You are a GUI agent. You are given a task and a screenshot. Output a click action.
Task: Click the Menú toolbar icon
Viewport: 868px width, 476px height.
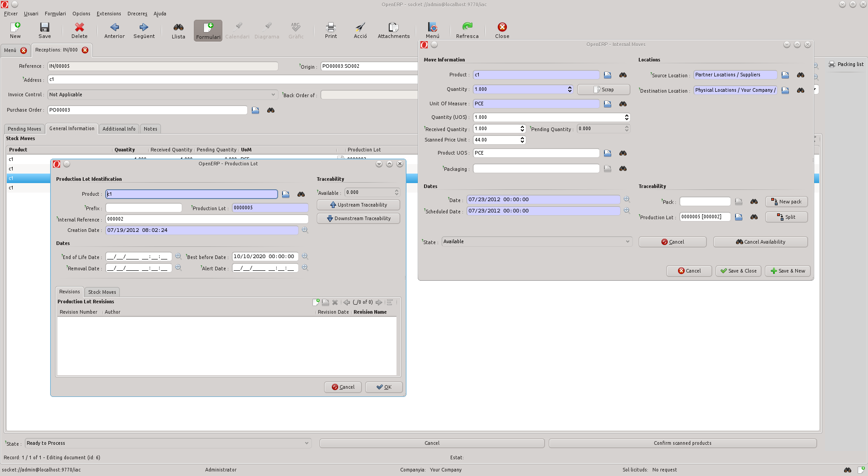[432, 30]
